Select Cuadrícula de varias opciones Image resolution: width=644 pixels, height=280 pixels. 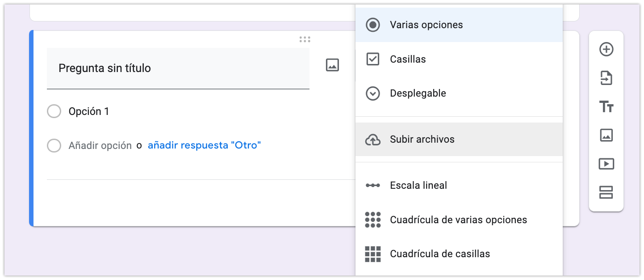(459, 220)
